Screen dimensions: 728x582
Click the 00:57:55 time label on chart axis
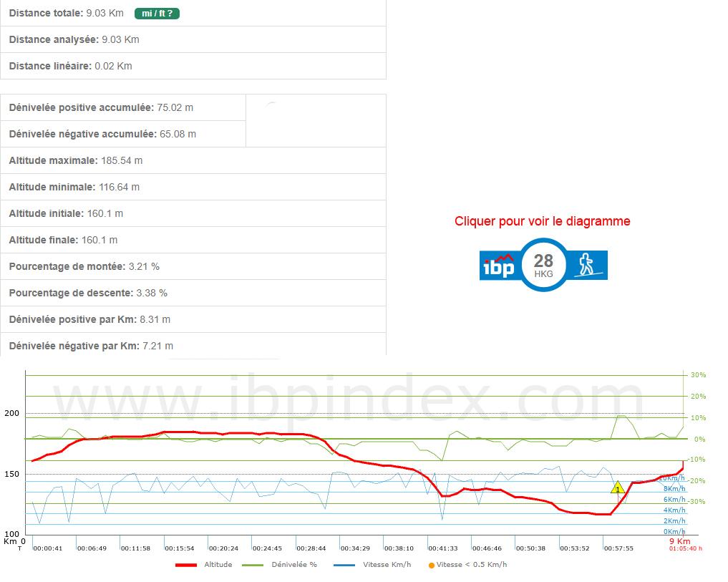(619, 548)
